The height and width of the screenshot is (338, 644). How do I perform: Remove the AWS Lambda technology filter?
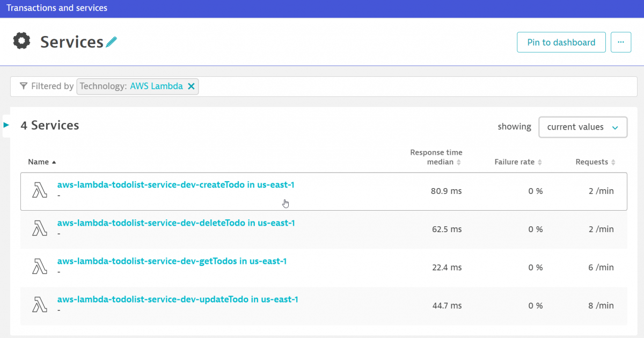click(x=191, y=86)
